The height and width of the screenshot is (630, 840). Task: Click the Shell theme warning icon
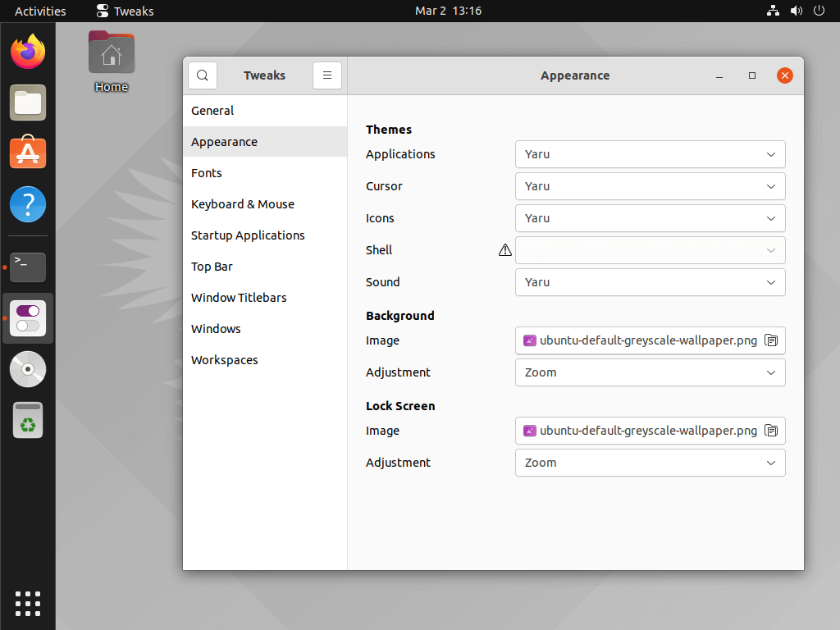[505, 250]
